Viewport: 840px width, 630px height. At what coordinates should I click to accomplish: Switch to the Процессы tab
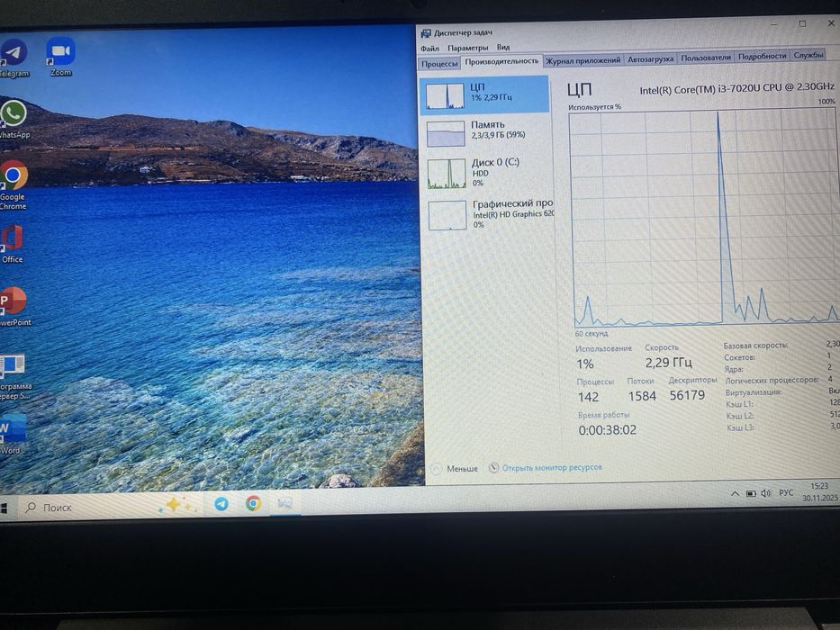pyautogui.click(x=439, y=64)
